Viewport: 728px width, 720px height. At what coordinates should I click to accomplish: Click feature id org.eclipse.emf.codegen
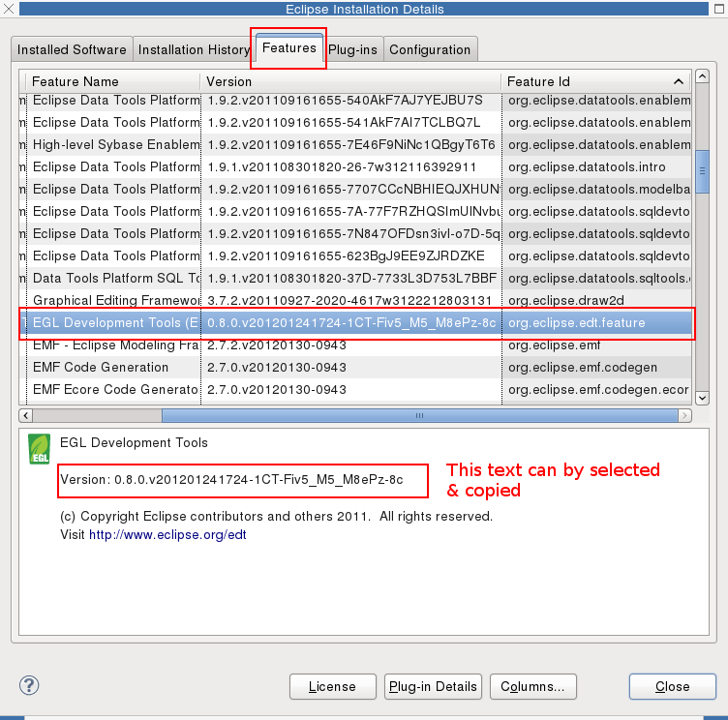(x=583, y=368)
